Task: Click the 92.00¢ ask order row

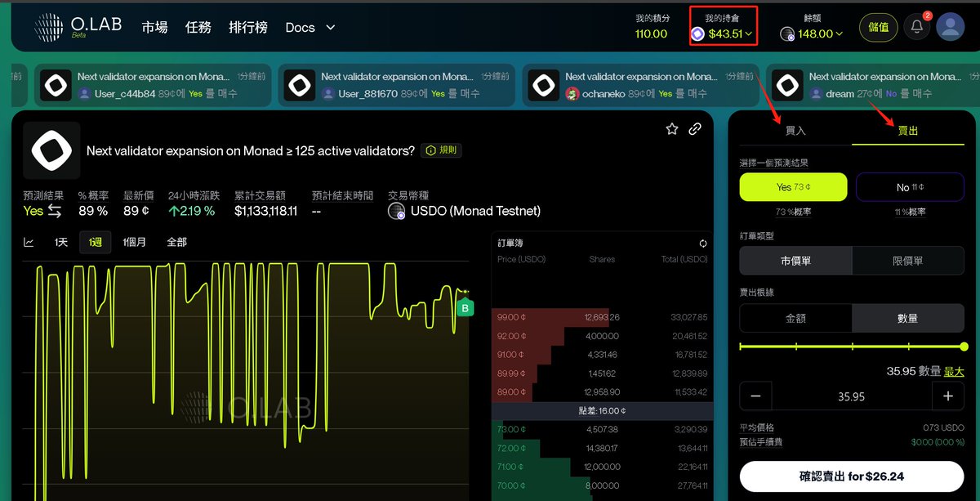Action: tap(603, 336)
